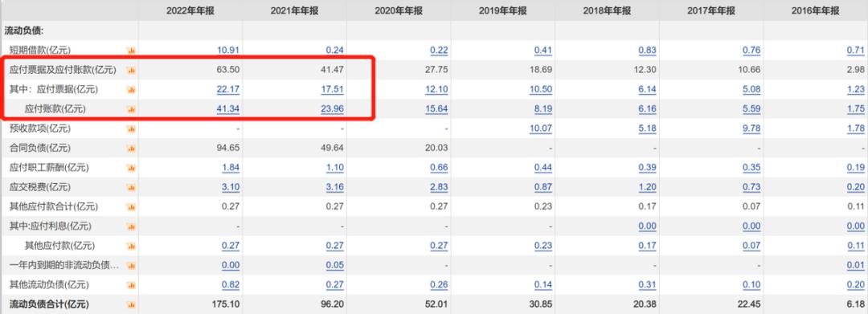Open the 2016 预收款项 value 1.78

coord(855,128)
